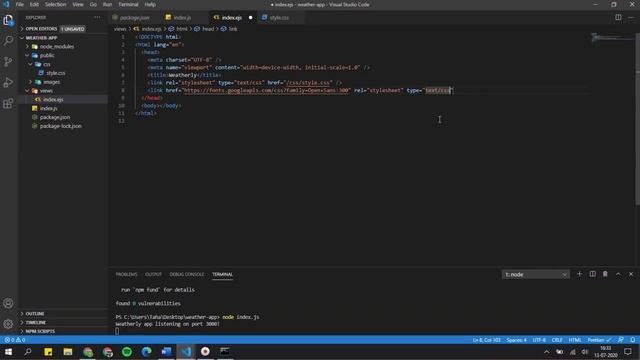
Task: Expand the images folder
Action: tap(51, 82)
